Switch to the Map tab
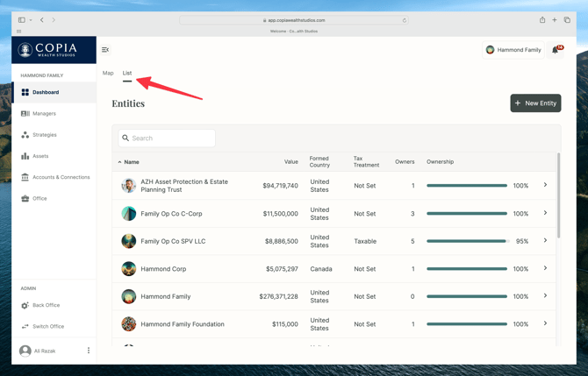 point(108,73)
